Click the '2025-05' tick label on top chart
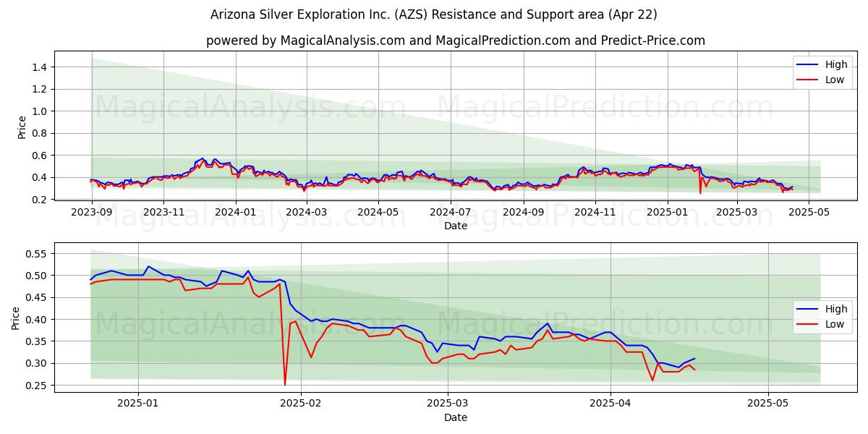 809,212
